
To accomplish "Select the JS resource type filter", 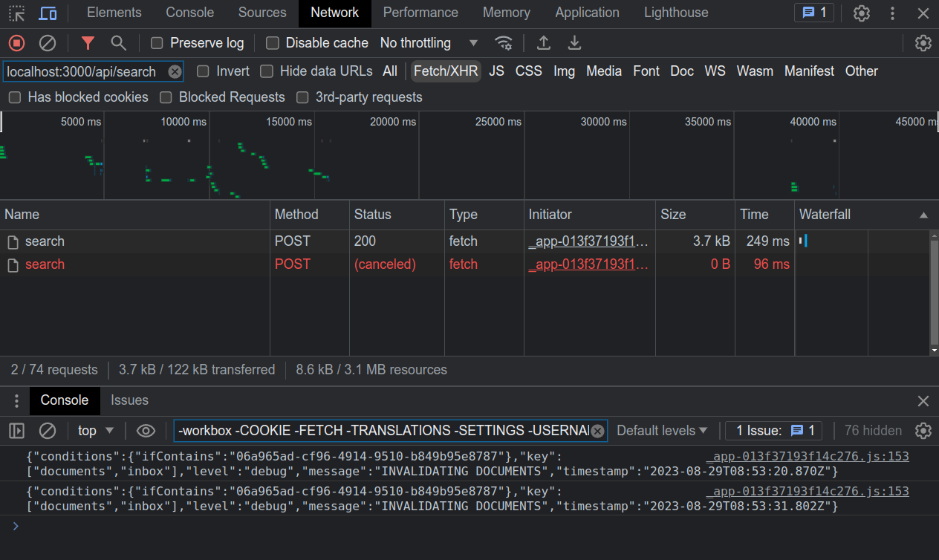I will (x=496, y=71).
